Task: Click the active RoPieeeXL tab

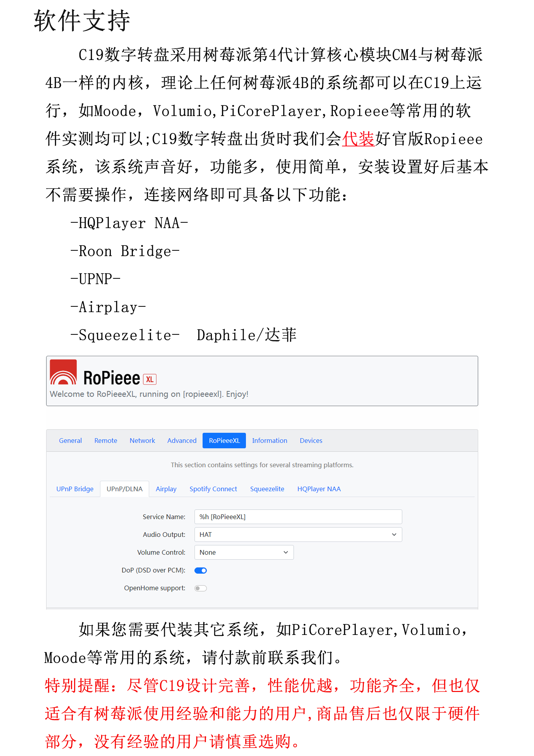Action: tap(224, 441)
